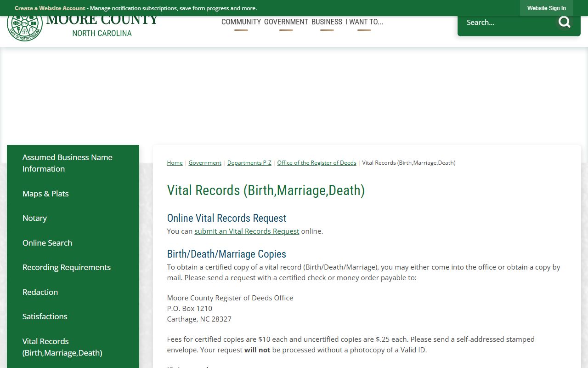Click the search magnifier icon

[x=564, y=22]
